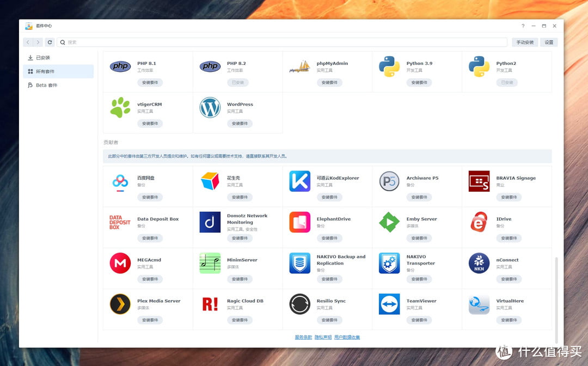Install phpMyAdmin with 安装套件 button
The image size is (588, 366).
pyautogui.click(x=329, y=83)
